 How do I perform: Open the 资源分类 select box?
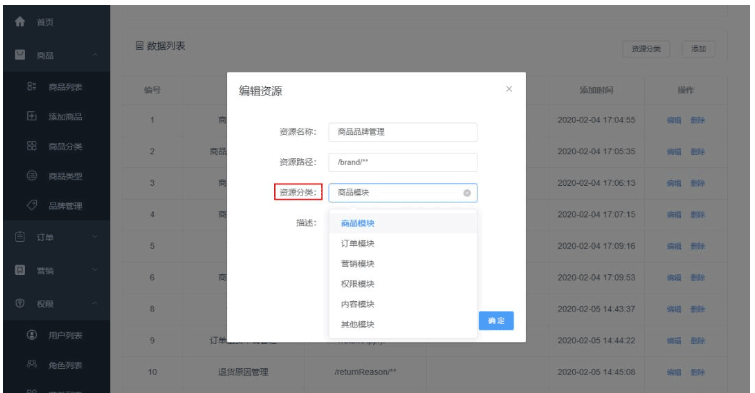pyautogui.click(x=403, y=193)
